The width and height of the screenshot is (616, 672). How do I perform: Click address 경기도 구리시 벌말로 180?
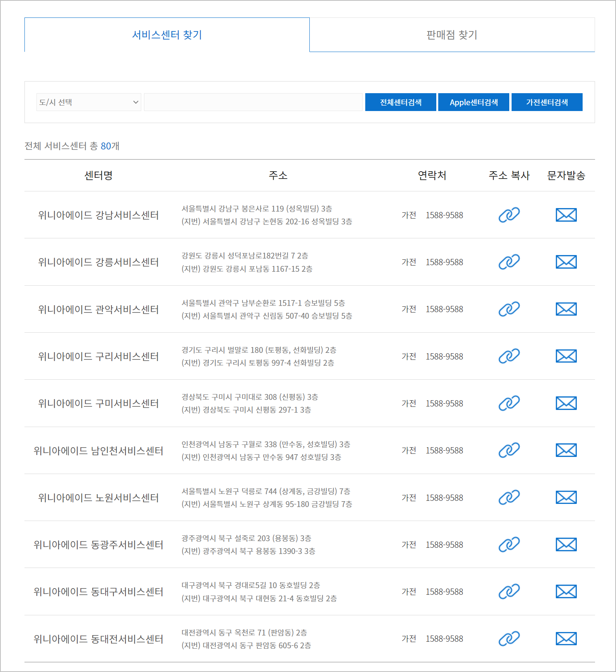coord(259,350)
